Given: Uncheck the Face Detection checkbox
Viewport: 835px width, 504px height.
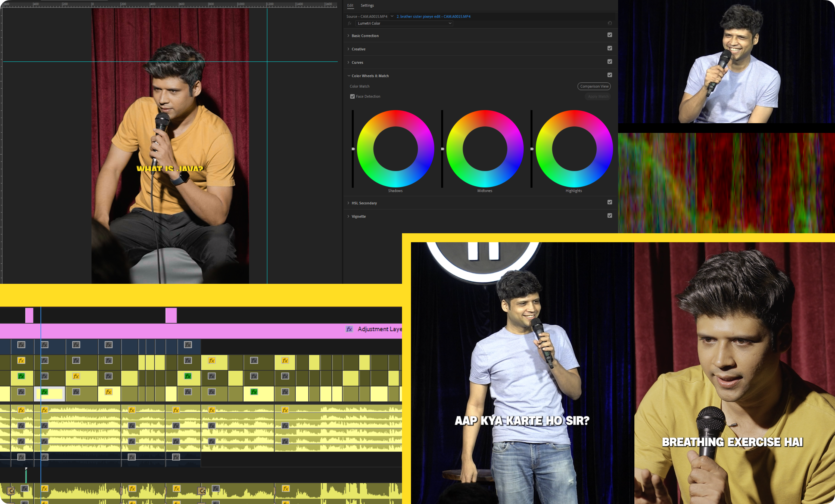Looking at the screenshot, I should (353, 97).
